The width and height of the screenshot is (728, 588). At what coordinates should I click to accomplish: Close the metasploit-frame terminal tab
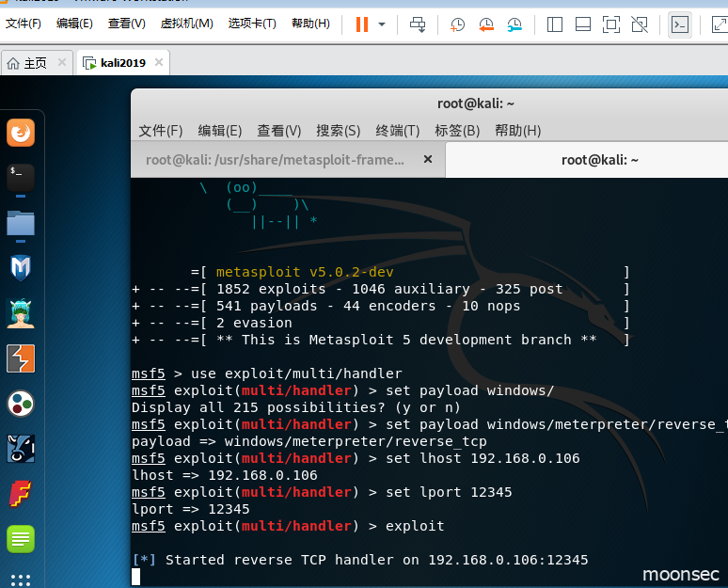(428, 159)
